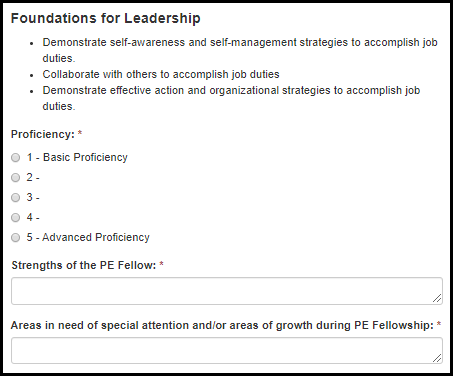453x376 pixels.
Task: Select the 1 - Basic Proficiency radio button
Action: click(16, 157)
